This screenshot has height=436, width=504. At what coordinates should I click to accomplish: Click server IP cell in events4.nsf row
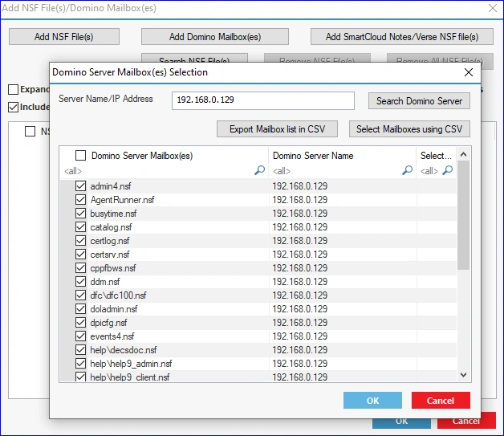click(300, 336)
